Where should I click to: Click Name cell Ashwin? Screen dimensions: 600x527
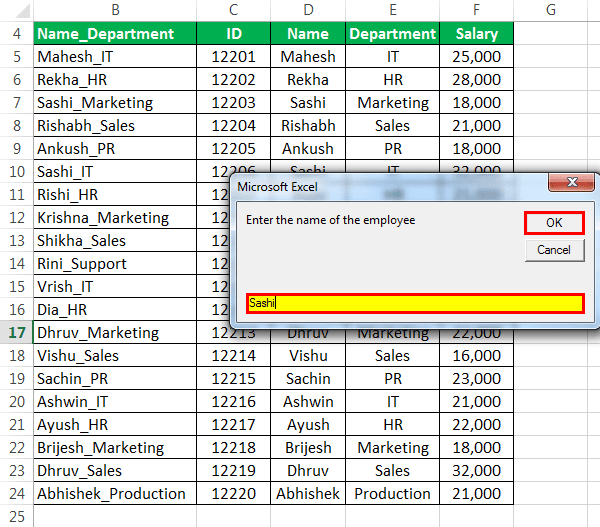[308, 401]
